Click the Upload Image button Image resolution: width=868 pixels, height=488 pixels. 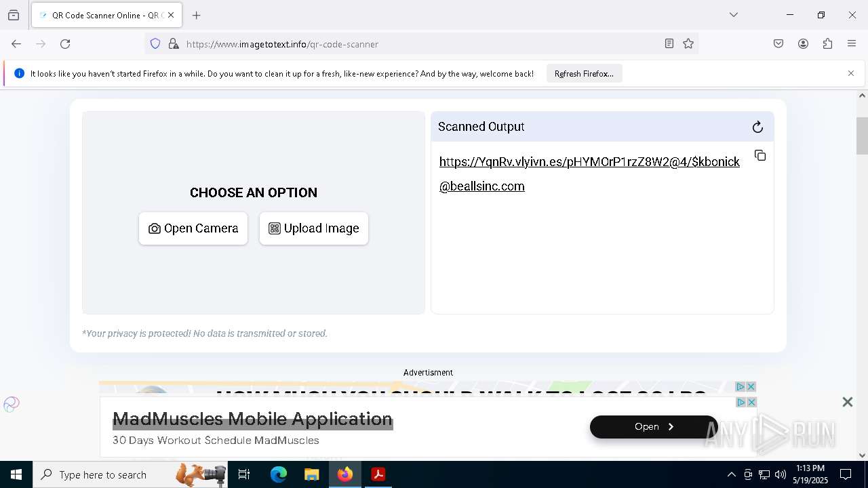314,228
